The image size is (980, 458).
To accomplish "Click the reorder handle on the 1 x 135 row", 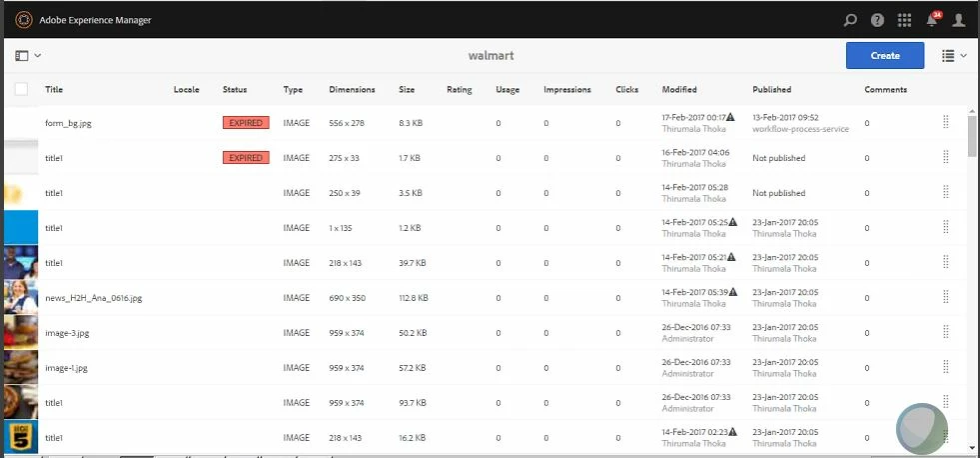I will (946, 228).
